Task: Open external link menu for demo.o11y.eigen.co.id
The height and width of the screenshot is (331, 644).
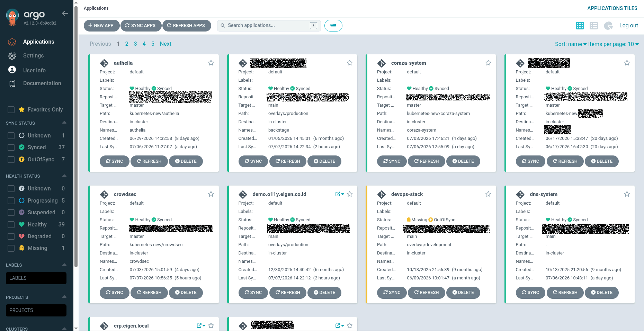Action: click(340, 194)
